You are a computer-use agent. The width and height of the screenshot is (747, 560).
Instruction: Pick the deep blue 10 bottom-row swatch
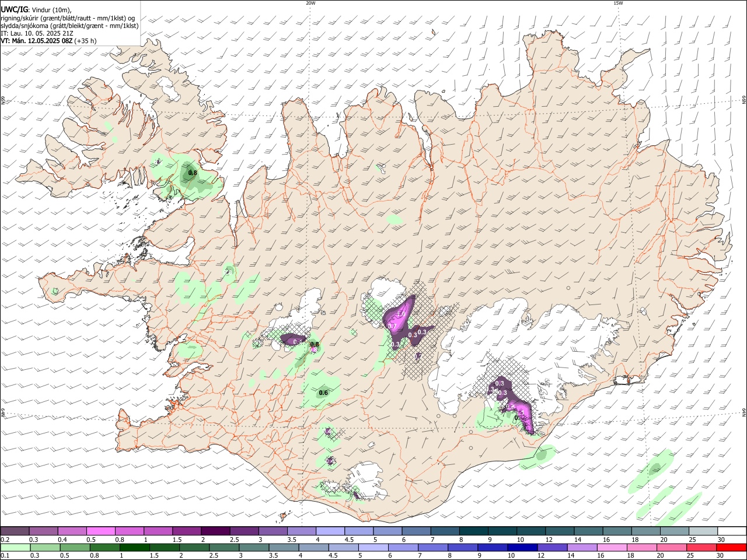click(522, 548)
